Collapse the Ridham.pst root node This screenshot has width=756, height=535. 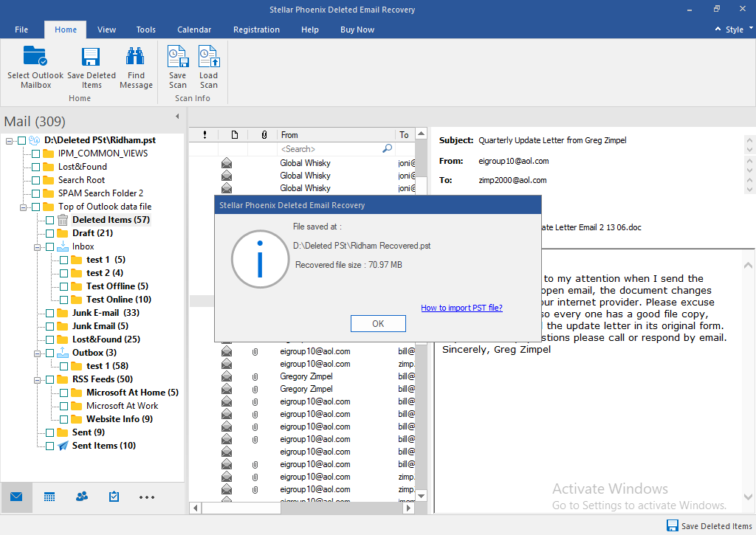(x=9, y=141)
